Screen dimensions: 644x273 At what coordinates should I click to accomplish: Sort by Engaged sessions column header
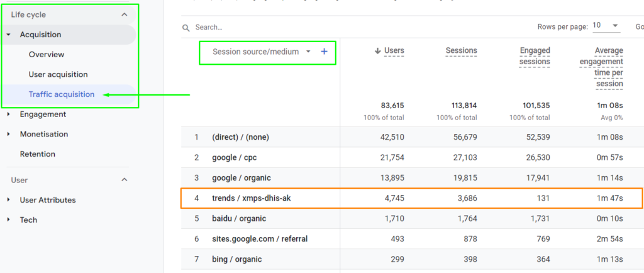tap(535, 56)
